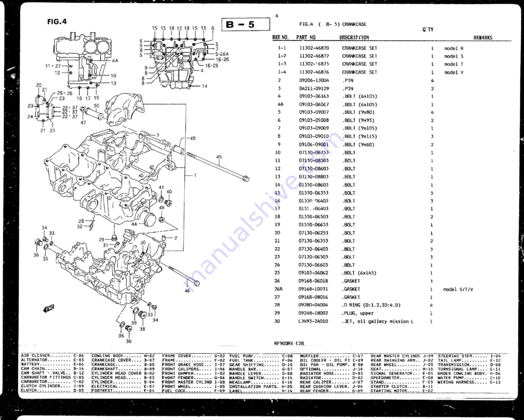Screen dimensions: 524x420
Task: Open the 'HEADLAMP E-10' index entry
Action: [x=261, y=382]
